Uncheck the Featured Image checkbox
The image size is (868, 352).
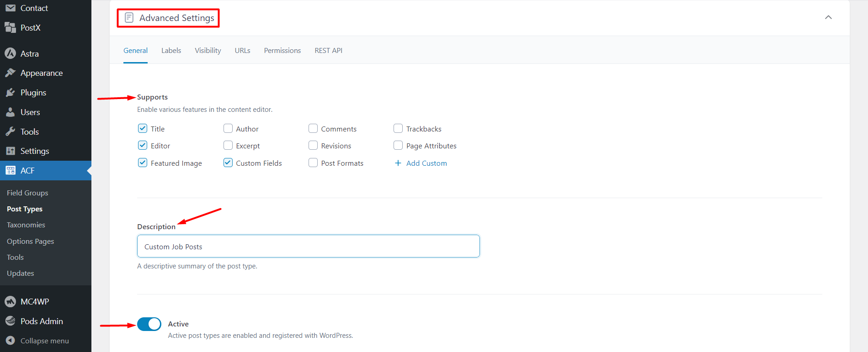142,163
